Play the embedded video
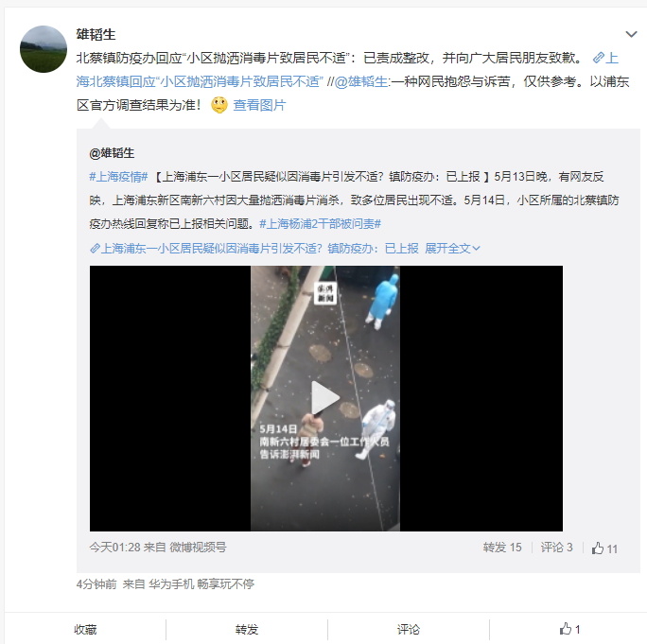The width and height of the screenshot is (647, 644). pos(325,398)
